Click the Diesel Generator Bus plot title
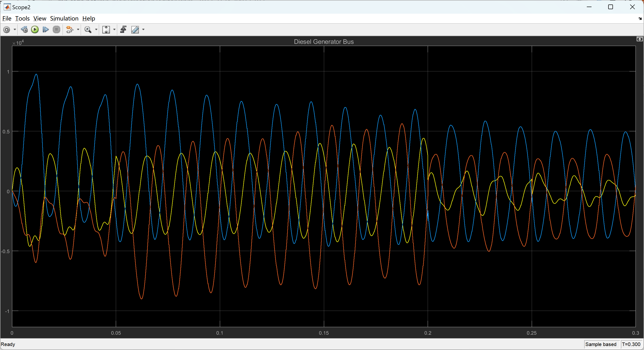Image resolution: width=644 pixels, height=350 pixels. [323, 41]
